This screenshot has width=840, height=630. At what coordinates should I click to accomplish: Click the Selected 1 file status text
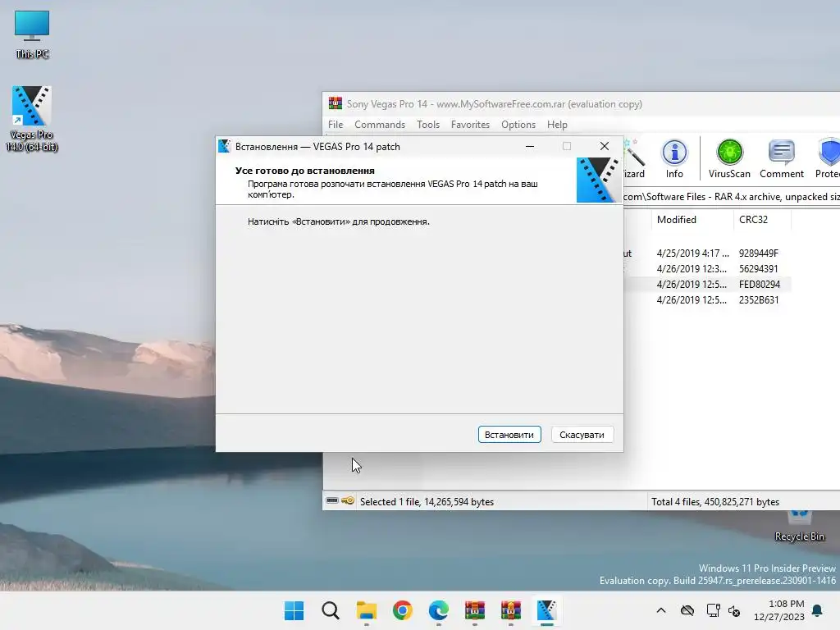pyautogui.click(x=427, y=501)
